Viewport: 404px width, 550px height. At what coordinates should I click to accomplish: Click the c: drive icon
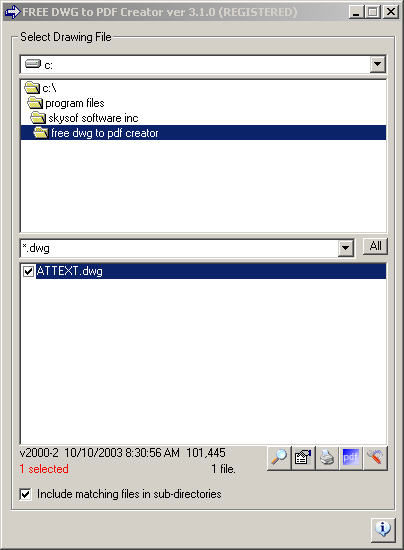33,64
